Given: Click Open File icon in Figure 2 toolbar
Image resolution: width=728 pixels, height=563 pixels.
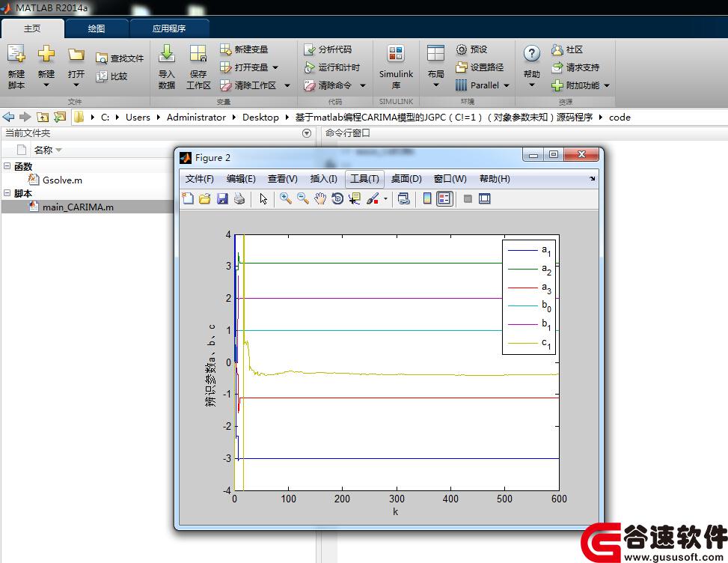Looking at the screenshot, I should pos(205,199).
